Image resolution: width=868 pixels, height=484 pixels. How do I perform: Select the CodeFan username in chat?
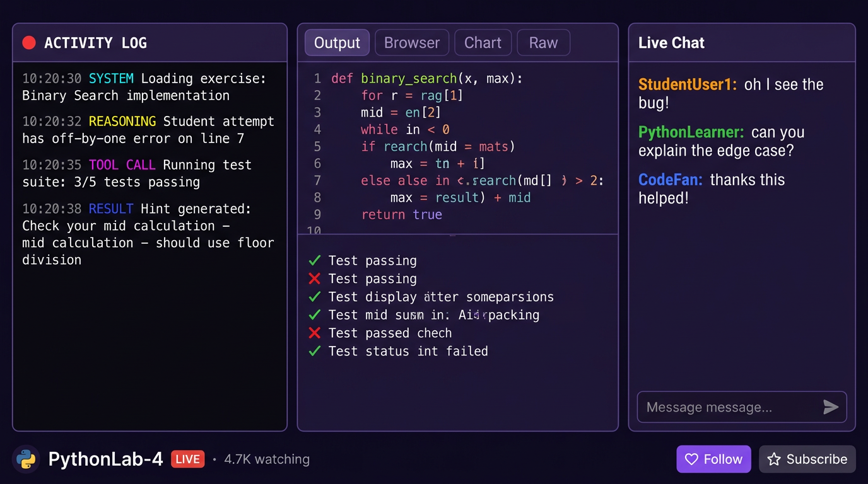[670, 180]
